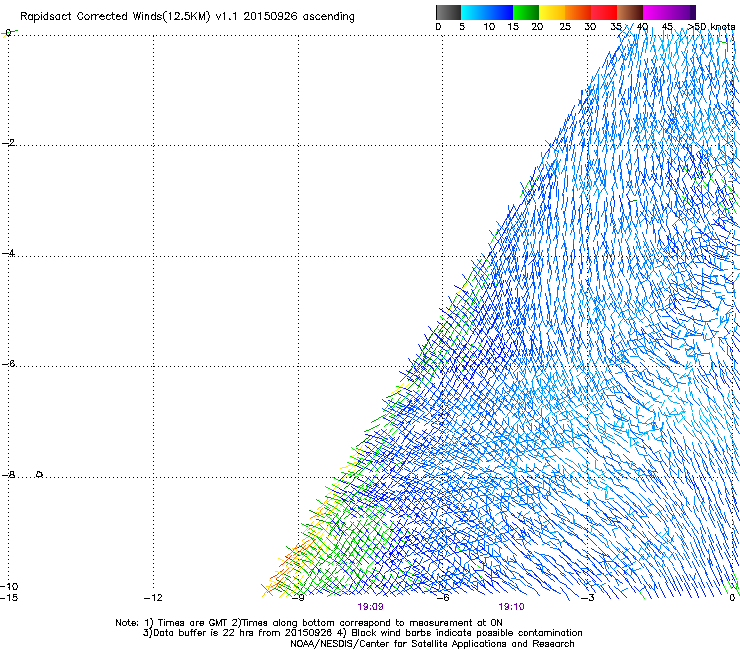Click the small island marker near -8 latitude
Image resolution: width=740 pixels, height=650 pixels.
(x=40, y=474)
